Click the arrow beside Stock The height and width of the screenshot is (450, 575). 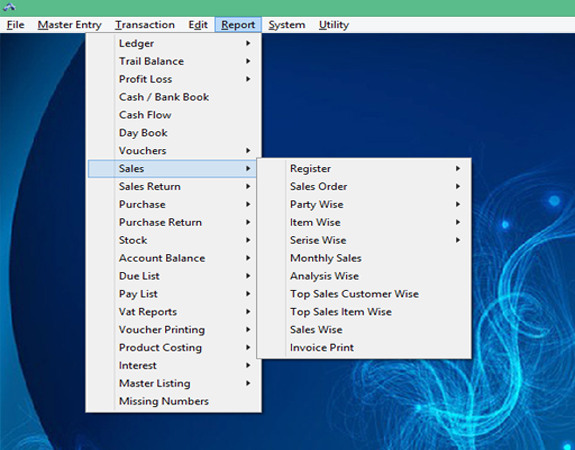pyautogui.click(x=248, y=240)
